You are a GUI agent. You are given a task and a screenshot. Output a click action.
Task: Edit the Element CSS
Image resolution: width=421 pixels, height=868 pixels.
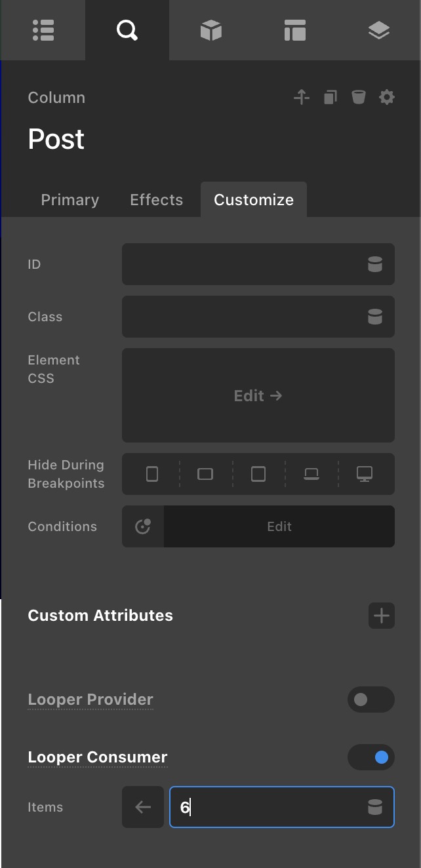click(258, 395)
